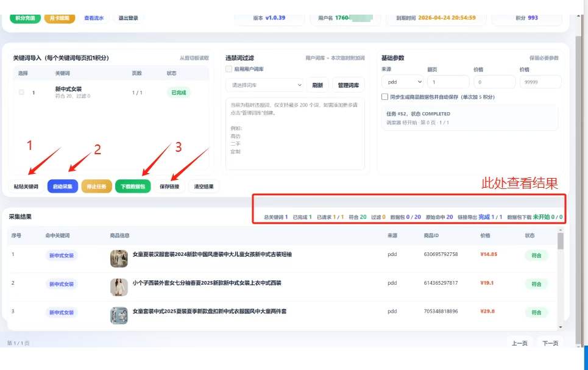Click the 刷新 refresh button

point(317,85)
